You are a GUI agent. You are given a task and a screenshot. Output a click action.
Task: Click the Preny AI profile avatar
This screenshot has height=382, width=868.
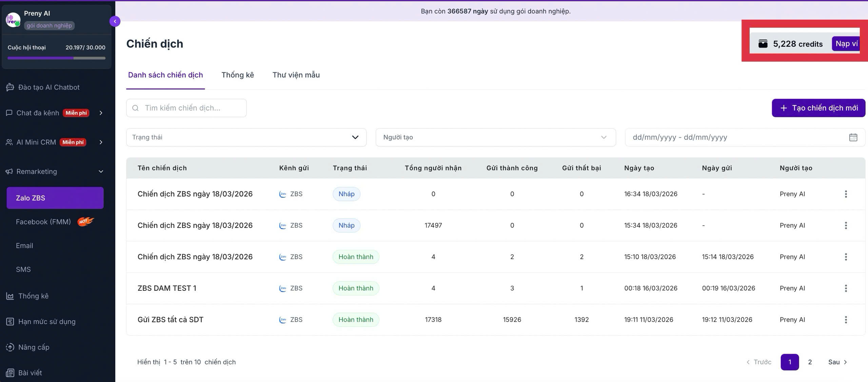coord(13,20)
